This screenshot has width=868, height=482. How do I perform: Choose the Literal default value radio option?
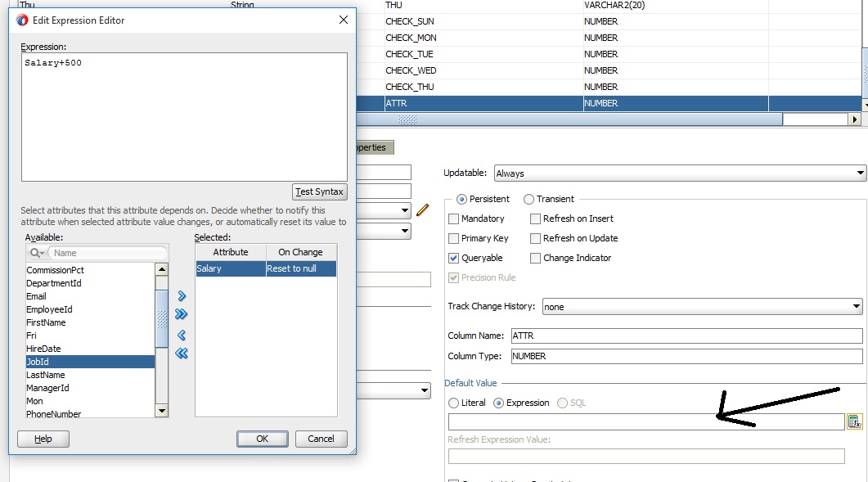(454, 403)
